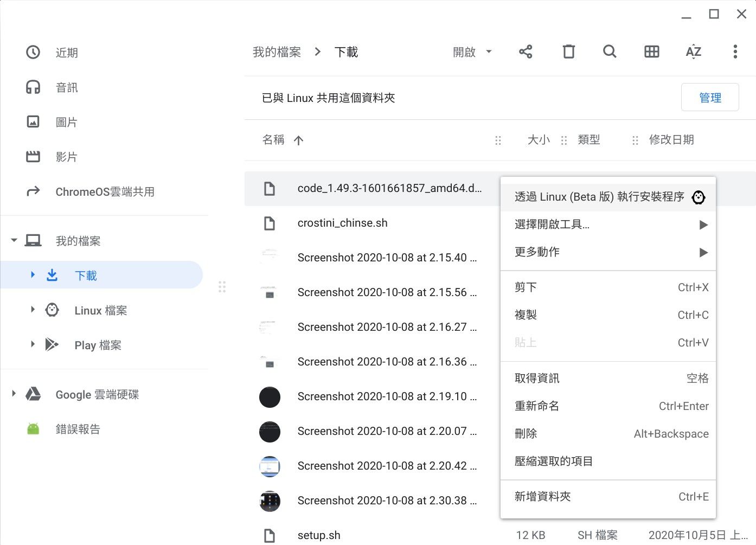Open 音訊 audio category in sidebar
Screen dimensions: 756x545
[x=67, y=87]
